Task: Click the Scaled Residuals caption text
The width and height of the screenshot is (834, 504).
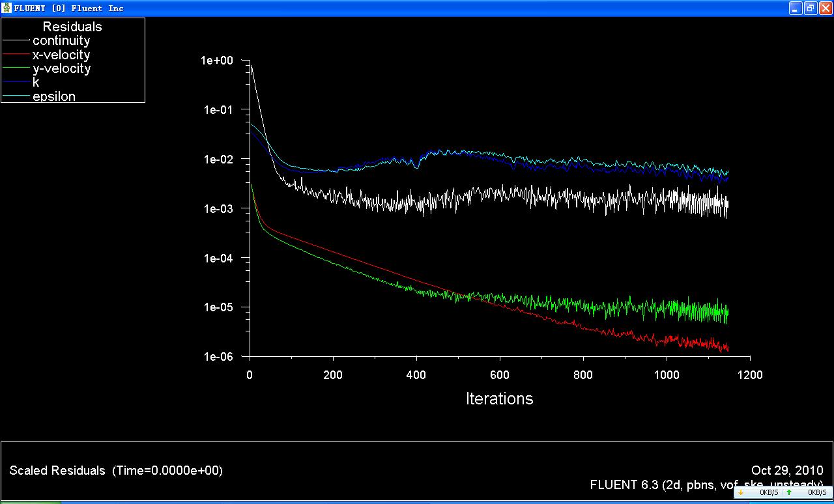Action: [116, 470]
